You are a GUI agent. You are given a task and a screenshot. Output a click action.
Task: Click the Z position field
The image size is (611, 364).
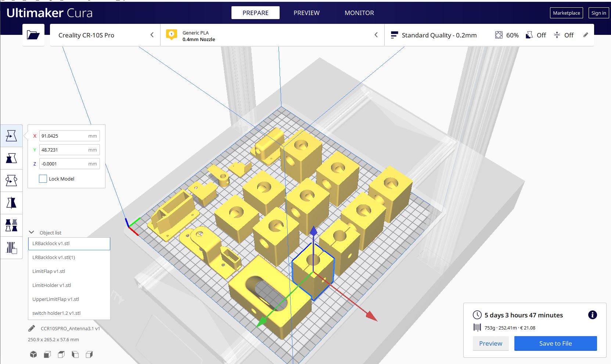(x=69, y=164)
